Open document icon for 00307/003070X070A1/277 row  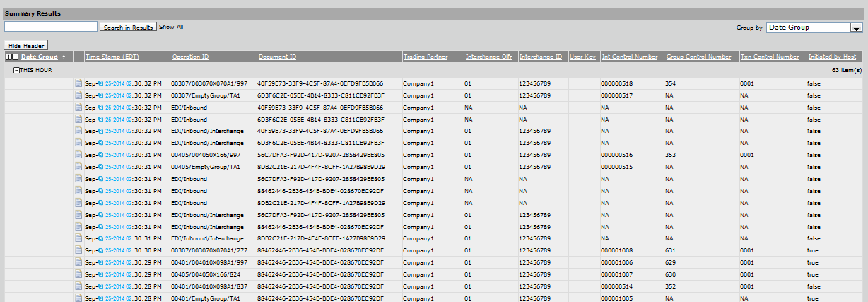coord(78,250)
